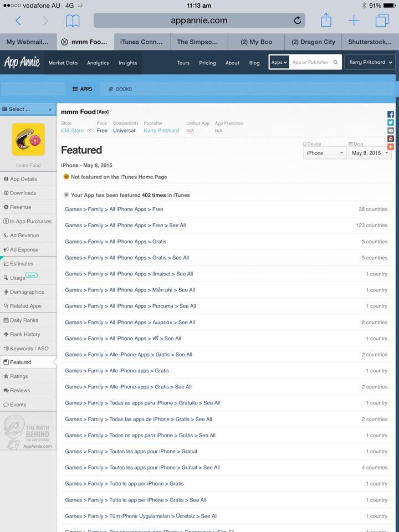Switch to (2) My Boo tab

(x=256, y=42)
